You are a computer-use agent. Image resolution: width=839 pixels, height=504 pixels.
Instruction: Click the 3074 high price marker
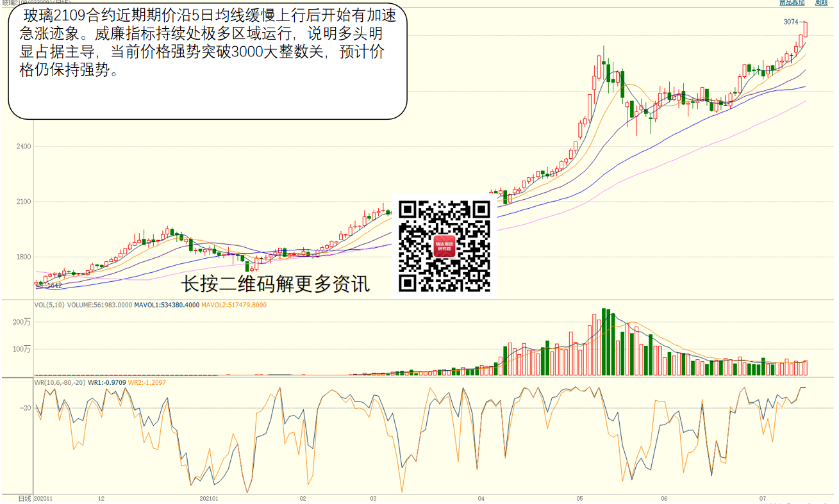pos(792,22)
